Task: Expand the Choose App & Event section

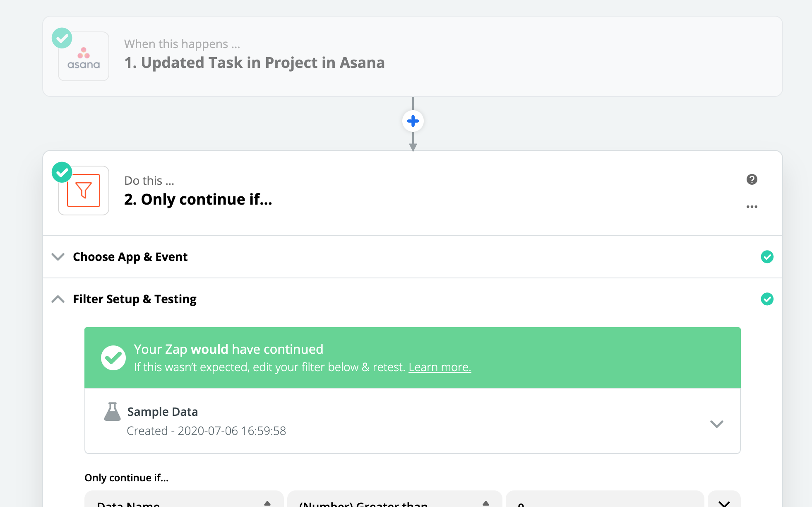Action: (x=58, y=257)
